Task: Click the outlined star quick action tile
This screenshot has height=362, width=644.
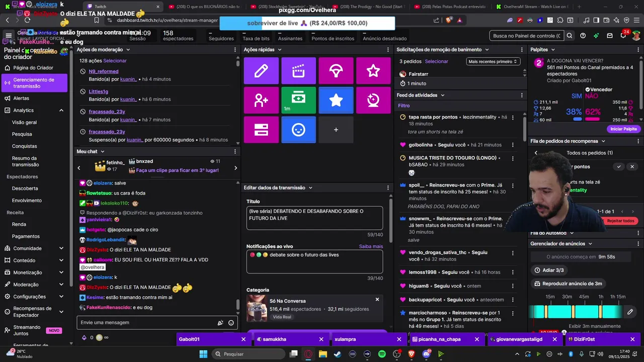Action: 373,71
